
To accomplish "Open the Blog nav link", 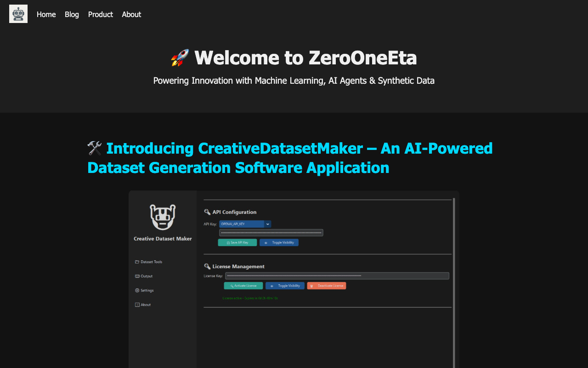I will coord(72,14).
